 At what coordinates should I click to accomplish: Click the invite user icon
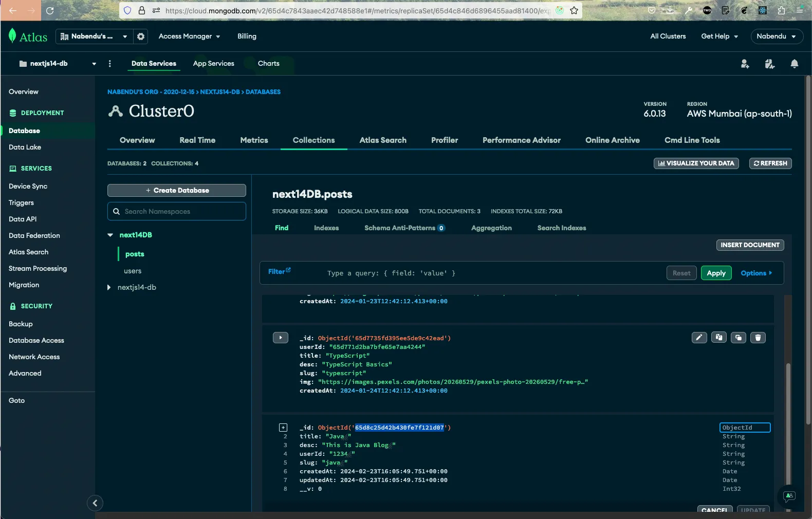pyautogui.click(x=745, y=64)
